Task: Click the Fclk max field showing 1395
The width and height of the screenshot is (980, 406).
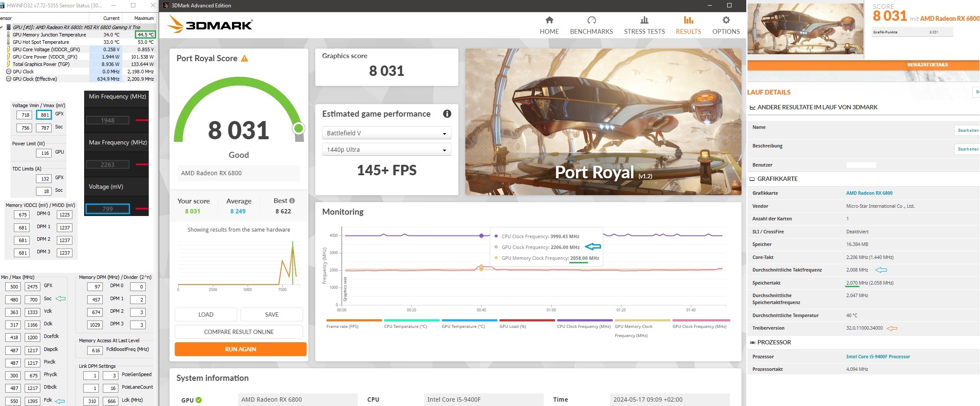Action: pos(33,401)
